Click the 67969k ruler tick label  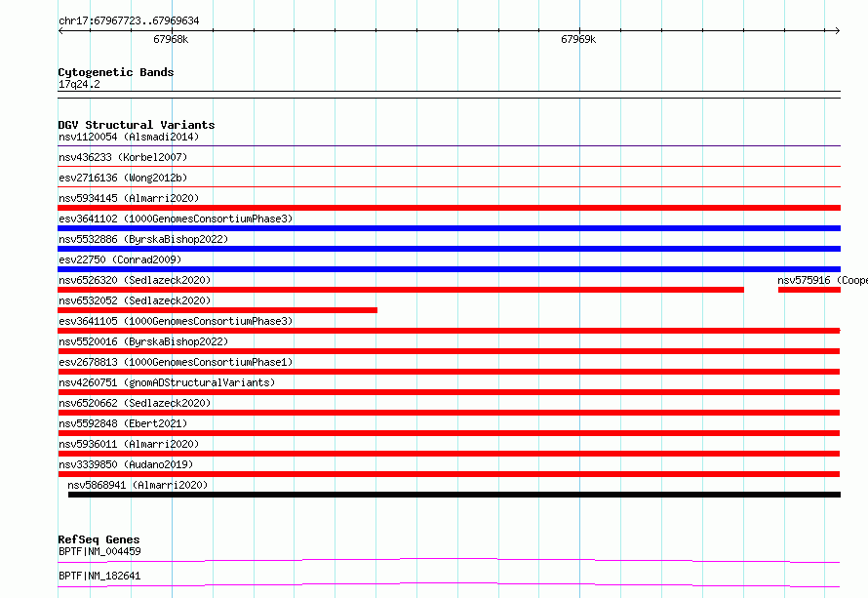(578, 39)
